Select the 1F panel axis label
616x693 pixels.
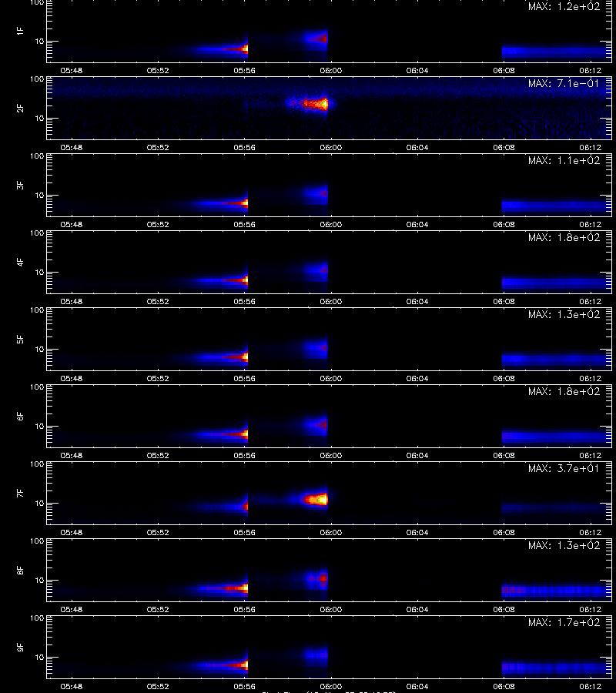tap(20, 31)
